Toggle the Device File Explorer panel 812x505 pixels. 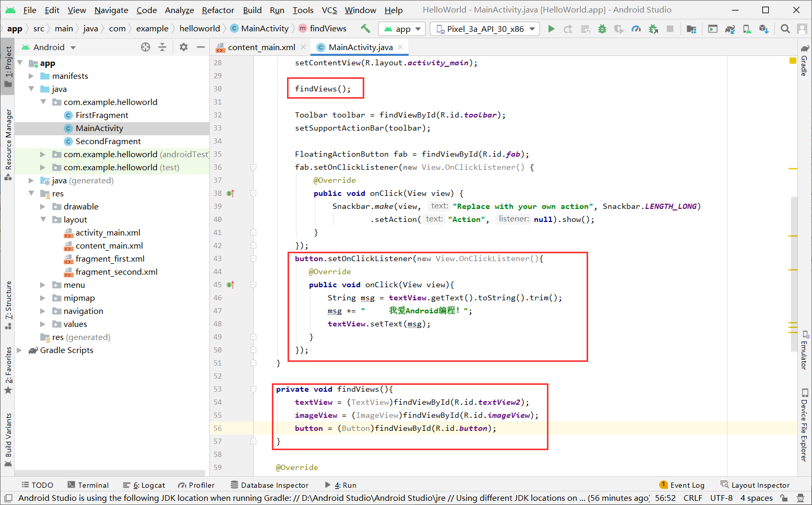pyautogui.click(x=805, y=425)
